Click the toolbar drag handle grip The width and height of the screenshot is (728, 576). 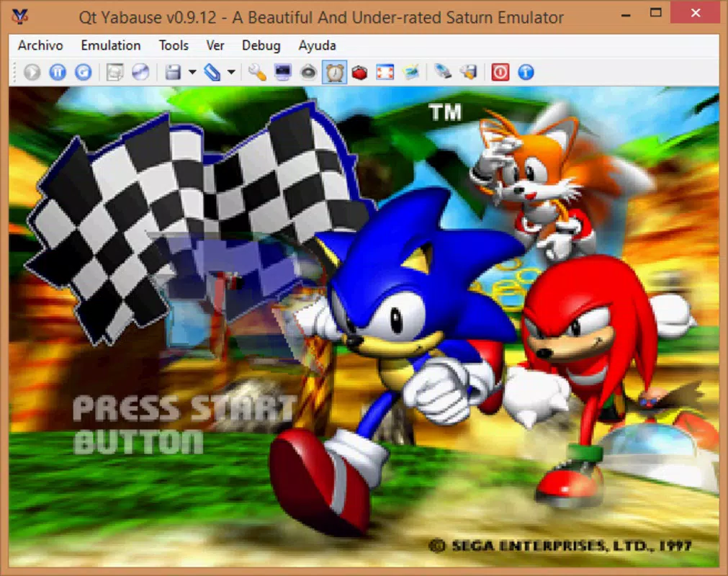tap(15, 73)
